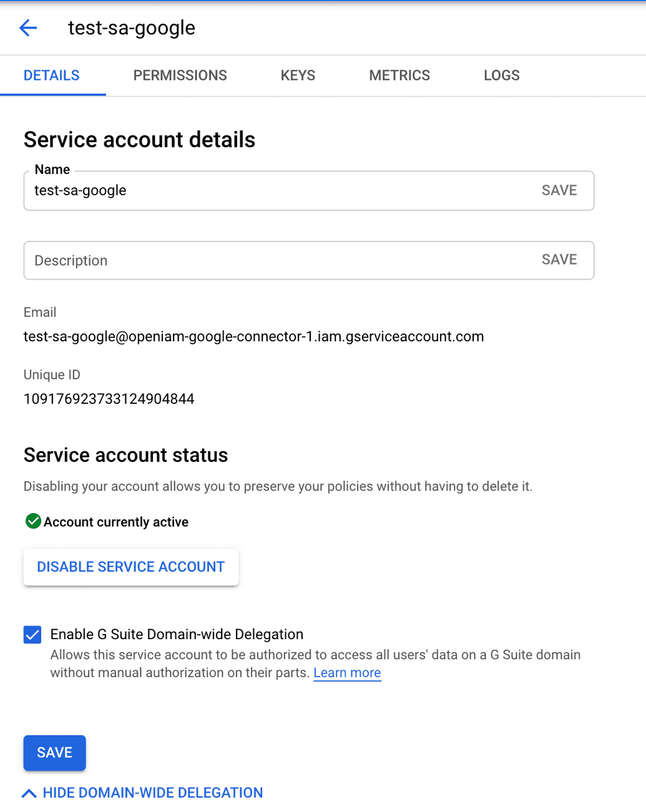Click the blue SAVE button
This screenshot has height=812, width=646.
(54, 753)
